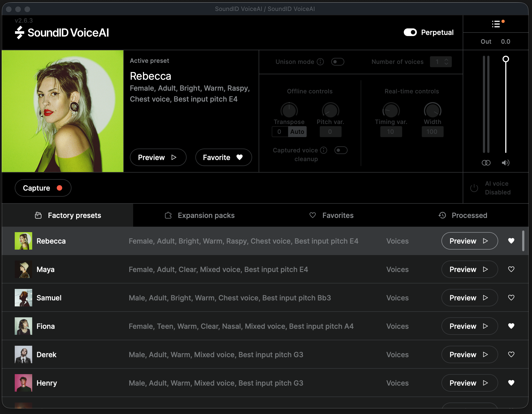
Task: Toggle the Perpetual switch
Action: tap(410, 32)
